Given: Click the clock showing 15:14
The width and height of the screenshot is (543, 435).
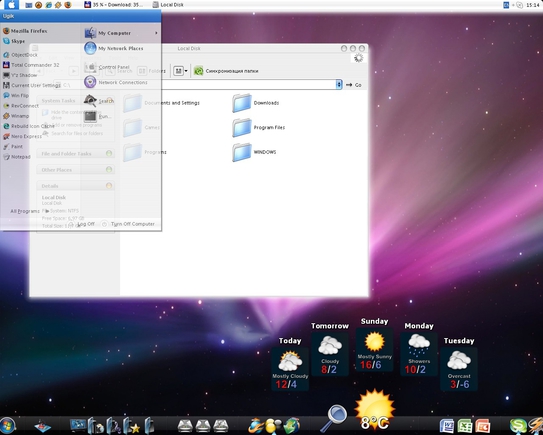Looking at the screenshot, I should pos(533,5).
